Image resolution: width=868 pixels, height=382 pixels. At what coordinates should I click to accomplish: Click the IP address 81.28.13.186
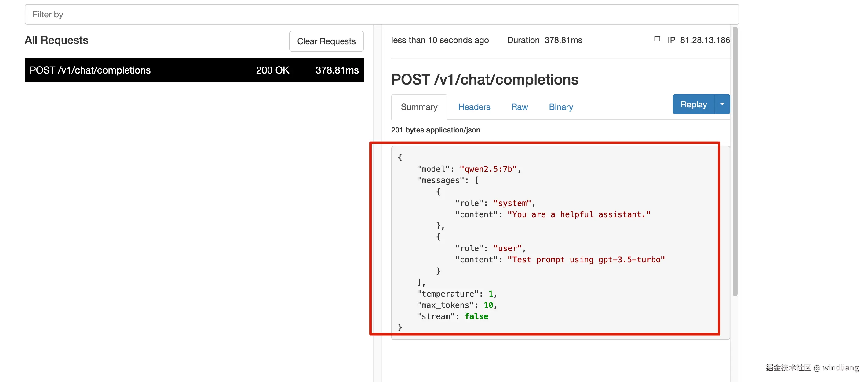point(705,40)
